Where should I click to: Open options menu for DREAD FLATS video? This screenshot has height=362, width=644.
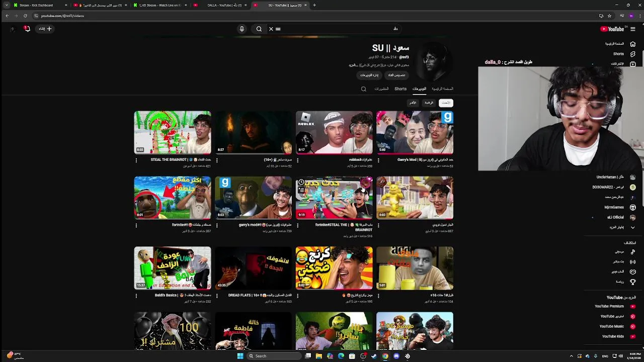(x=217, y=296)
